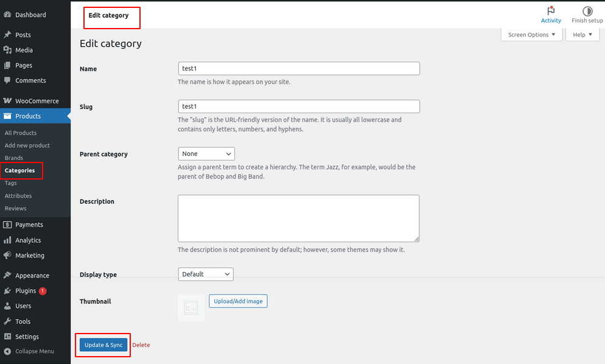Click into the Slug text field

pos(298,107)
